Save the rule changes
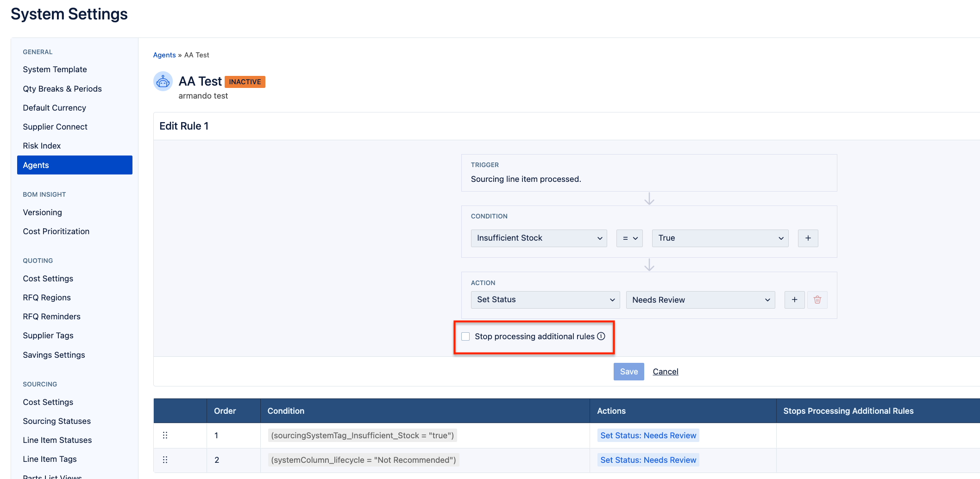Image resolution: width=980 pixels, height=479 pixels. coord(628,372)
